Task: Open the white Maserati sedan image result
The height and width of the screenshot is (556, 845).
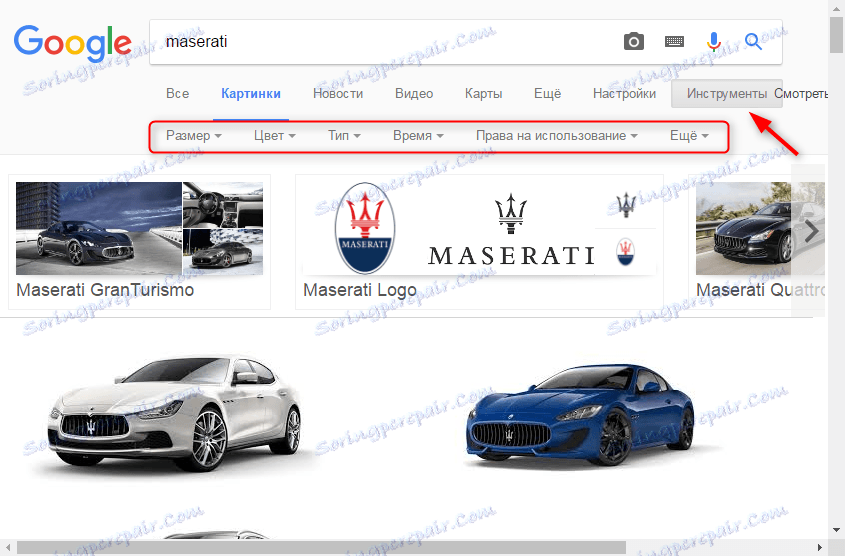Action: [x=175, y=412]
